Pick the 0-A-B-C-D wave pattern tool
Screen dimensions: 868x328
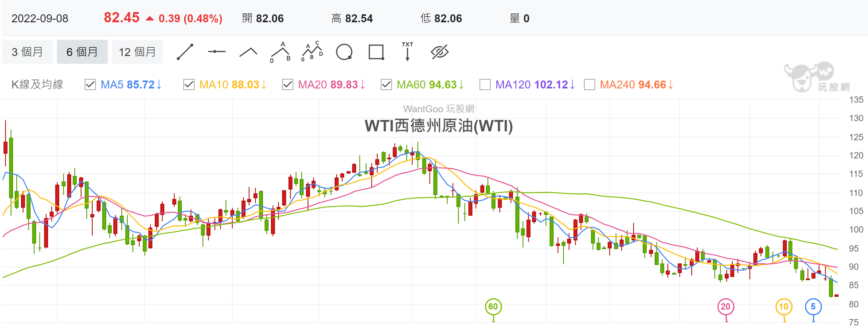point(312,52)
